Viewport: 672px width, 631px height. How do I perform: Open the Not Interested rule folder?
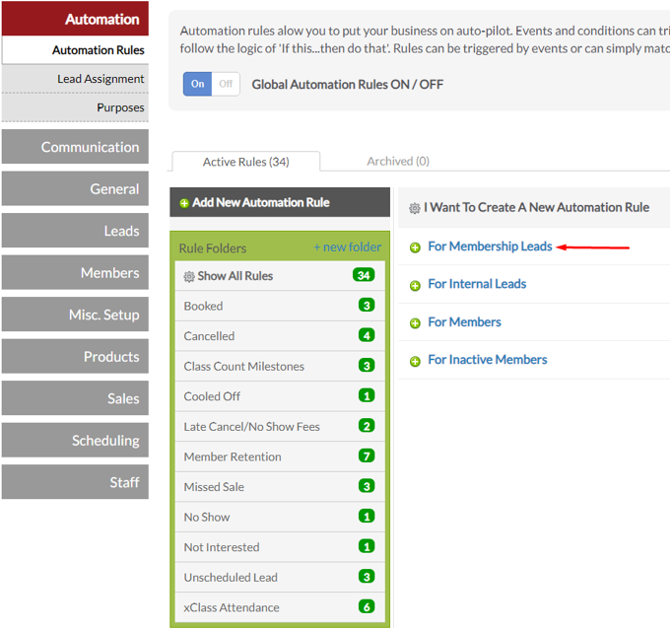point(280,547)
